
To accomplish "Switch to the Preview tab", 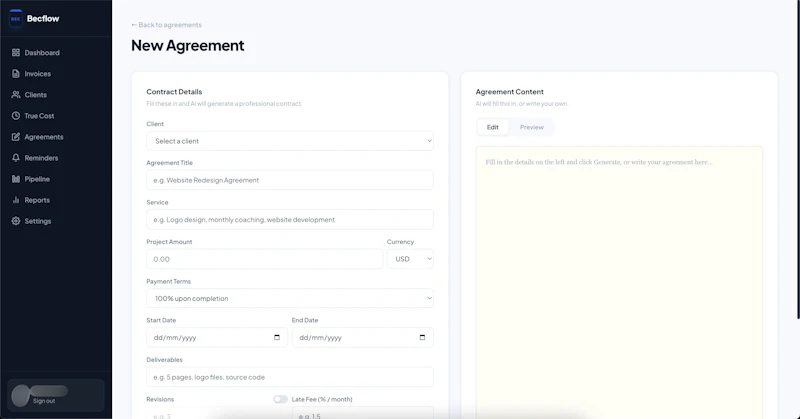I will tap(532, 127).
